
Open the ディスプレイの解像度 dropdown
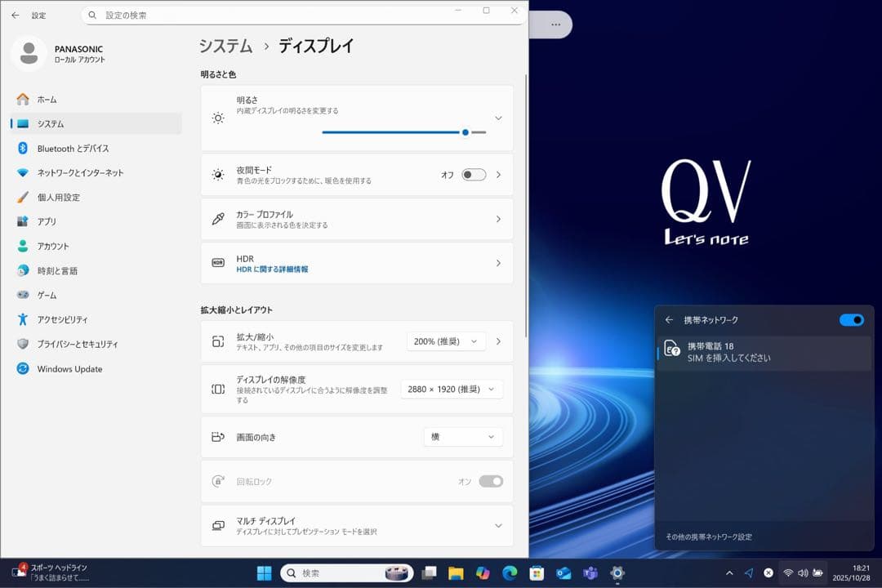(x=451, y=389)
